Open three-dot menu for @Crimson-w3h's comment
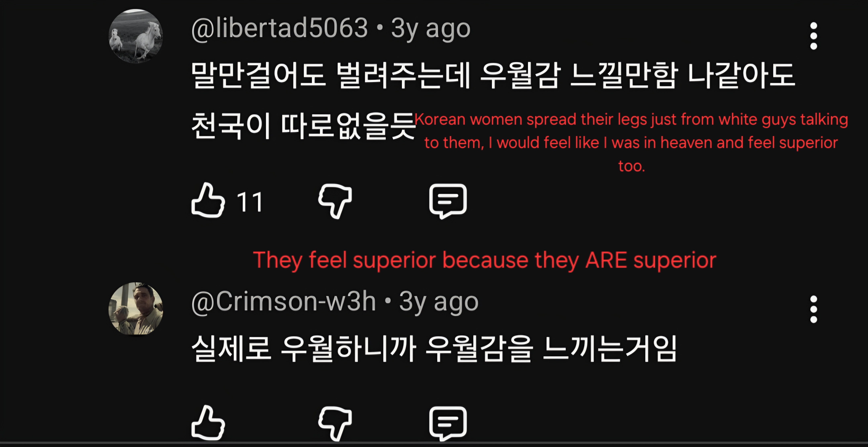 click(813, 309)
